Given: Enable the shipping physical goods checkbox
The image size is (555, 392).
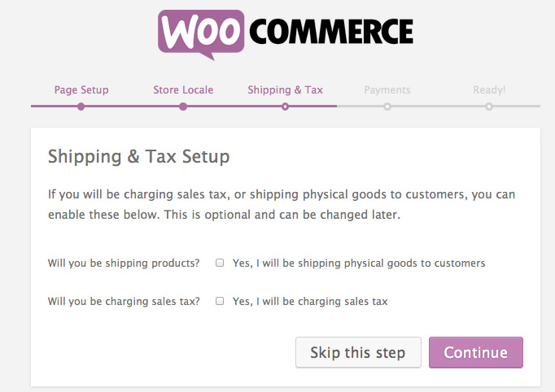Looking at the screenshot, I should (x=220, y=263).
